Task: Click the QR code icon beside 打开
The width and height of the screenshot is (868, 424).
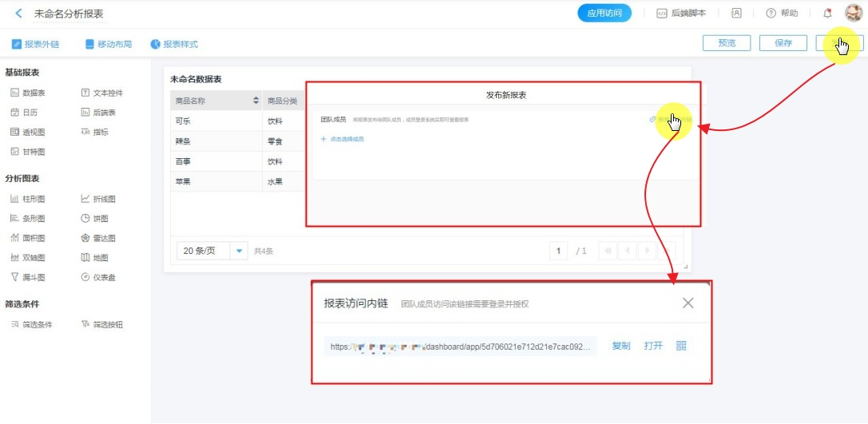Action: (x=681, y=346)
